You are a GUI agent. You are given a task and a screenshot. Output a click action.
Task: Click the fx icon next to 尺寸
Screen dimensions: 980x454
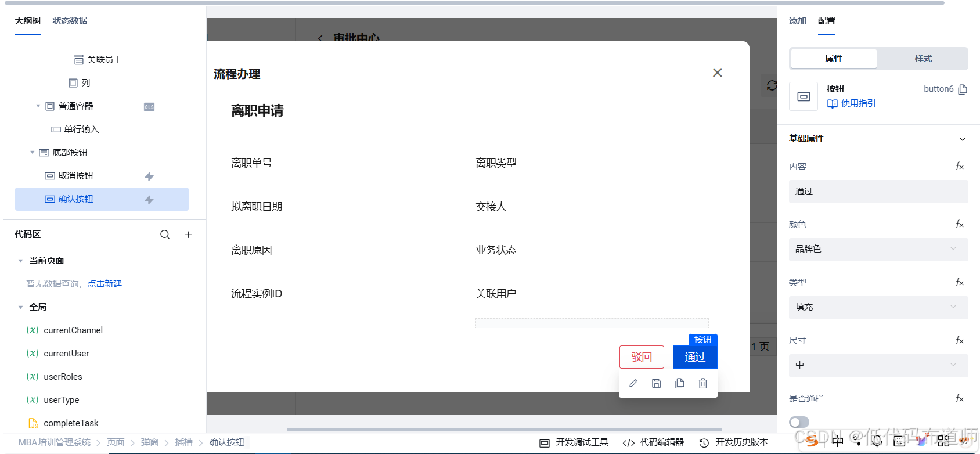[x=960, y=341]
